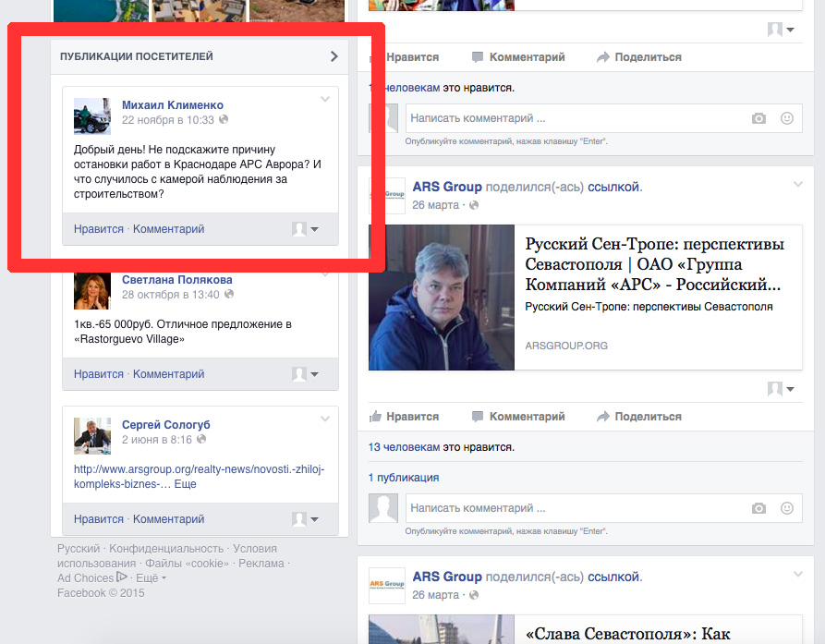Screen dimensions: 825x644
Task: Open emoji picker in second comment field
Action: [787, 508]
